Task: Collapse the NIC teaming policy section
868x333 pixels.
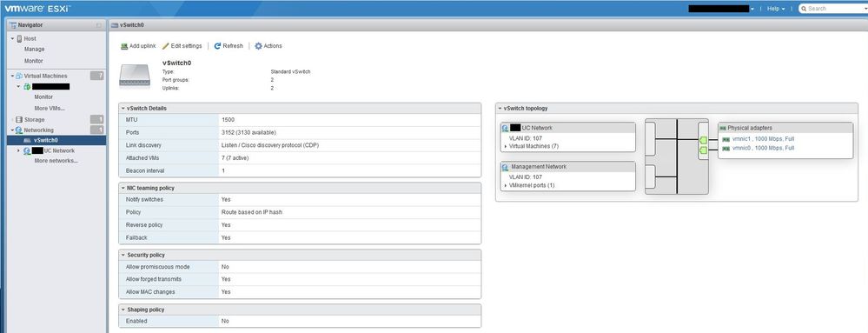Action: point(123,189)
